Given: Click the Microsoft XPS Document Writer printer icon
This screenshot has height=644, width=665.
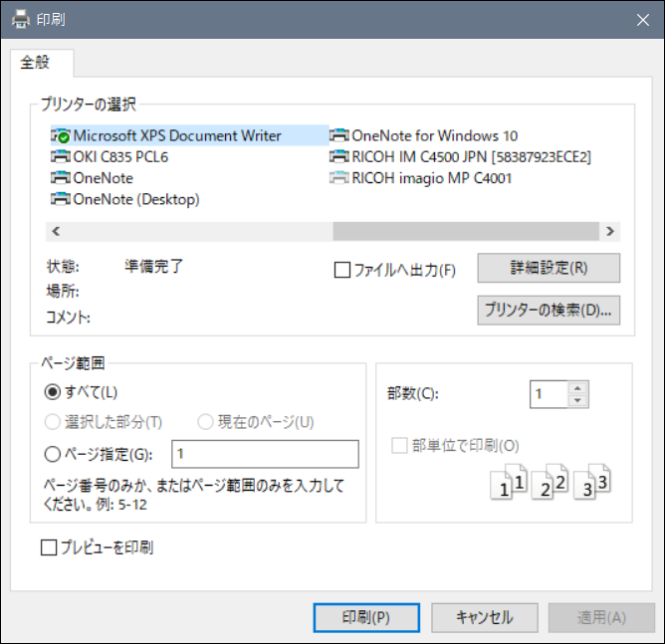Looking at the screenshot, I should coord(61,135).
